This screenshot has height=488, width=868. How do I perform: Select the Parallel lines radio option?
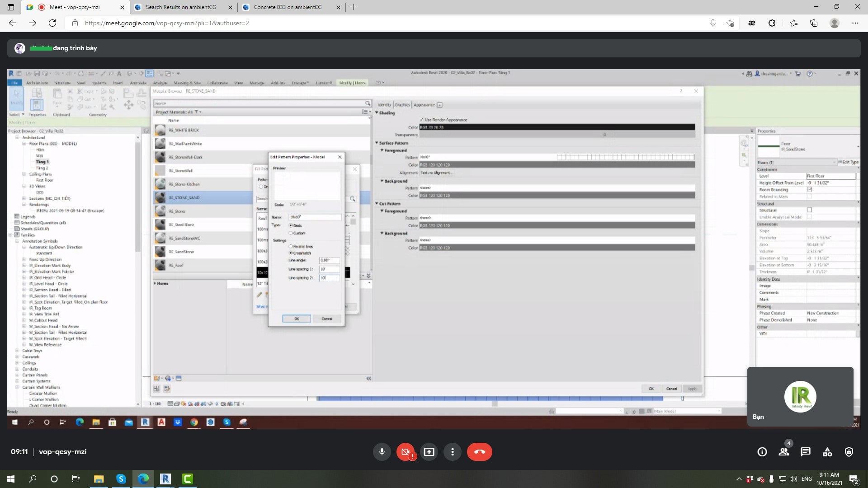[291, 246]
